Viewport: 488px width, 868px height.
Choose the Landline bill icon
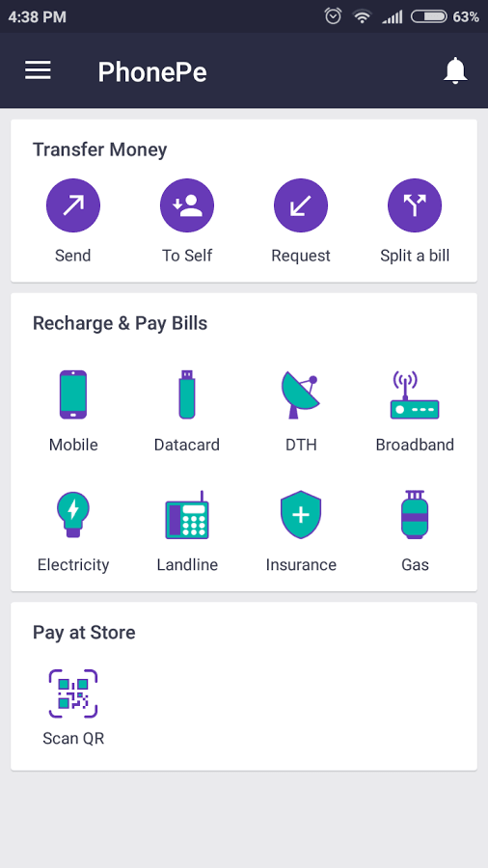pyautogui.click(x=187, y=515)
